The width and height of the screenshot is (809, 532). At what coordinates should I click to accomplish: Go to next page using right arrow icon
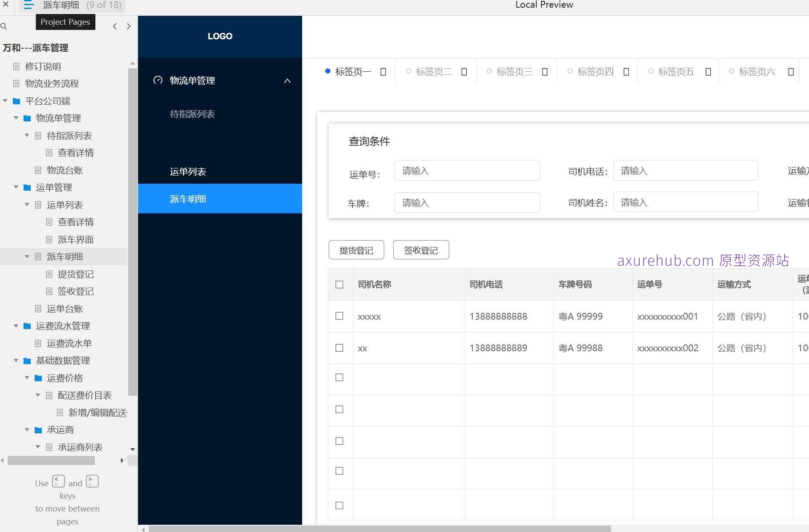pyautogui.click(x=129, y=26)
